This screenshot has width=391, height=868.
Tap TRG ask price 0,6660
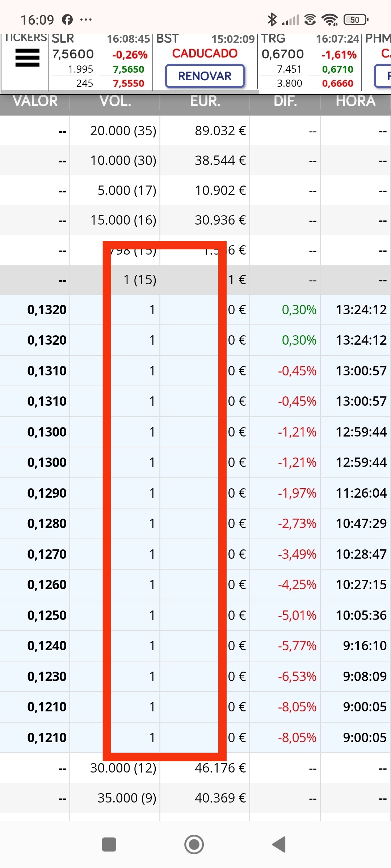tap(338, 84)
